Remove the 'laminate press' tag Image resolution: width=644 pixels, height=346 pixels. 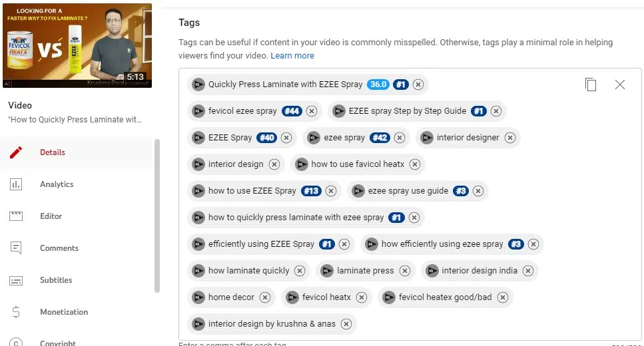405,271
